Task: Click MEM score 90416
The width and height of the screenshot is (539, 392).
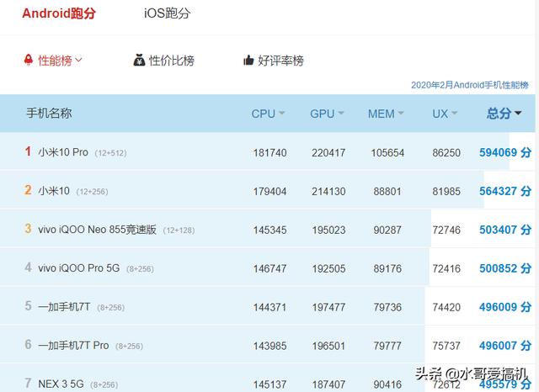Action: pyautogui.click(x=387, y=384)
